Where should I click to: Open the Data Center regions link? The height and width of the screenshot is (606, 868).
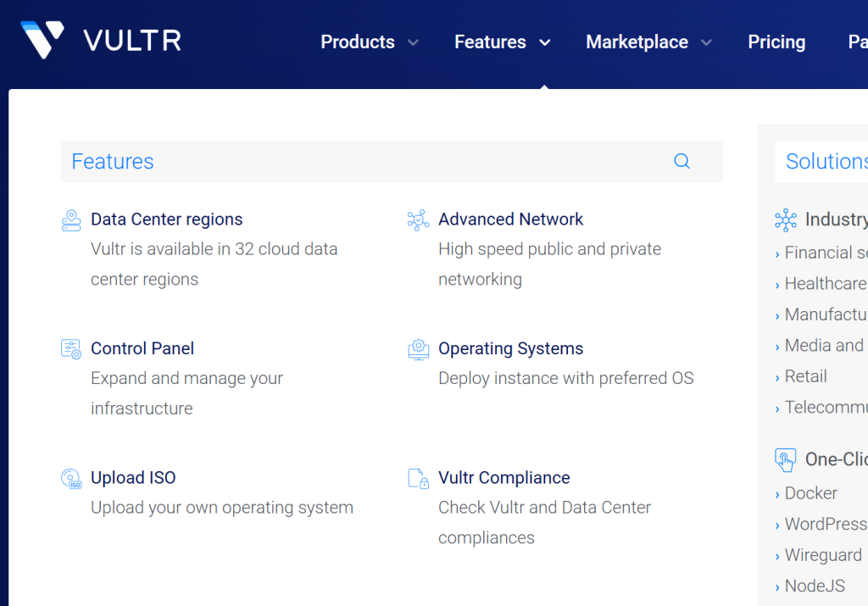coord(167,220)
